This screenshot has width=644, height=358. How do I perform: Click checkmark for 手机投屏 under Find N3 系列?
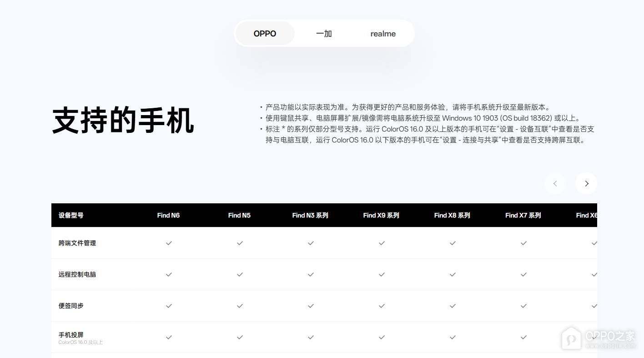pyautogui.click(x=311, y=337)
